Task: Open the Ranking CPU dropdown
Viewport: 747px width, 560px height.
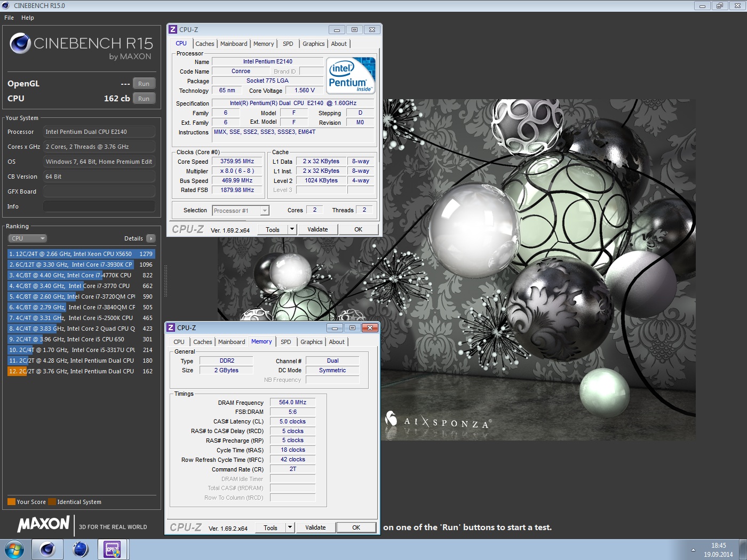Action: [x=27, y=238]
